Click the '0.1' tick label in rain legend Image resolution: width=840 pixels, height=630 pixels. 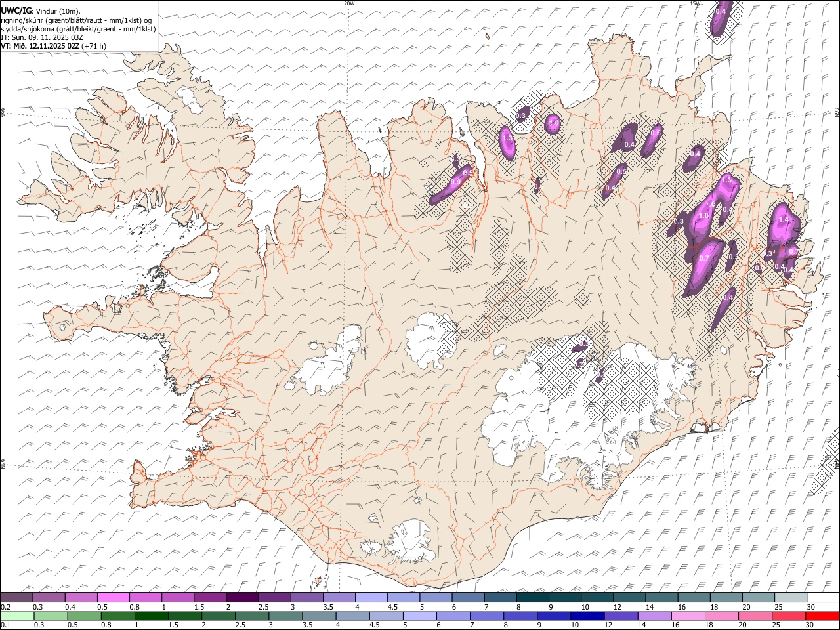[5, 625]
